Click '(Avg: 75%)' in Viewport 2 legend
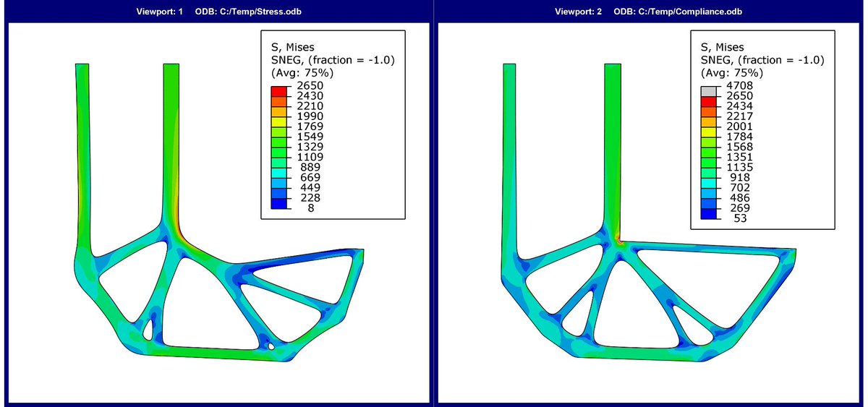The width and height of the screenshot is (868, 407). (x=731, y=73)
